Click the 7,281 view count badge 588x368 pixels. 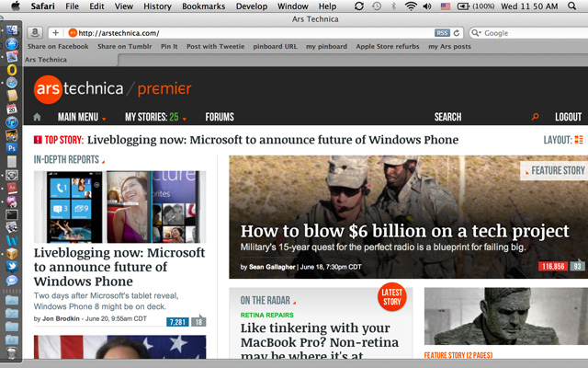(177, 322)
